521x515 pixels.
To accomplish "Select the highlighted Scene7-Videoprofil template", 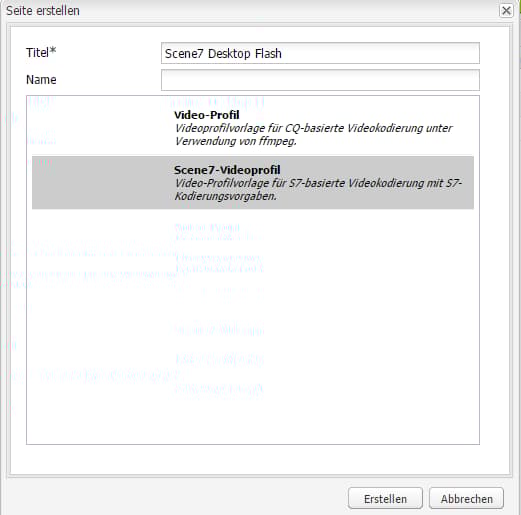I will point(253,183).
